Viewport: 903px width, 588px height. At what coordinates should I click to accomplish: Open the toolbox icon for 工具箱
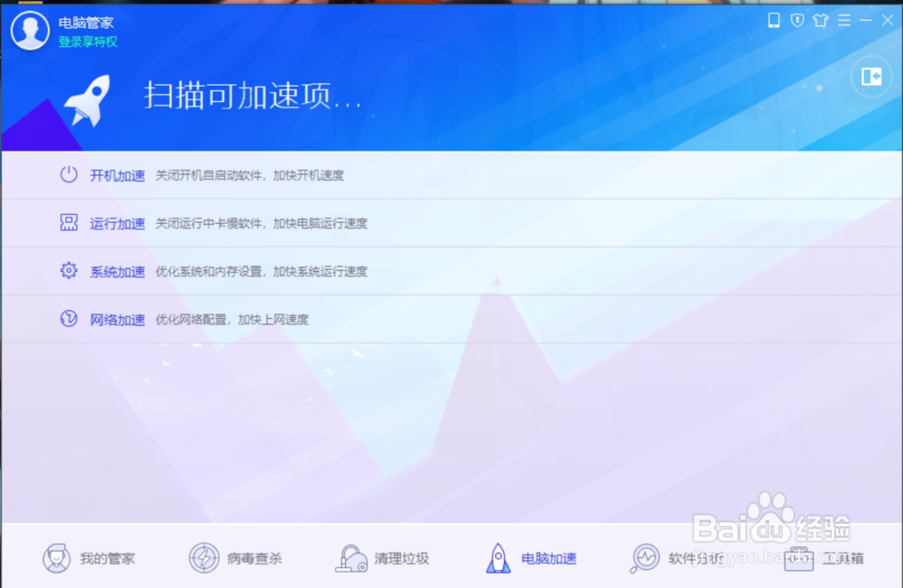(x=798, y=558)
